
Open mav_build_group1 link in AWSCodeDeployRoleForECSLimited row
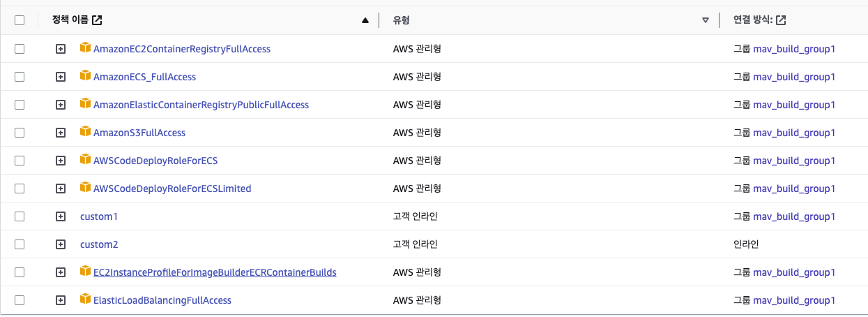(x=794, y=189)
